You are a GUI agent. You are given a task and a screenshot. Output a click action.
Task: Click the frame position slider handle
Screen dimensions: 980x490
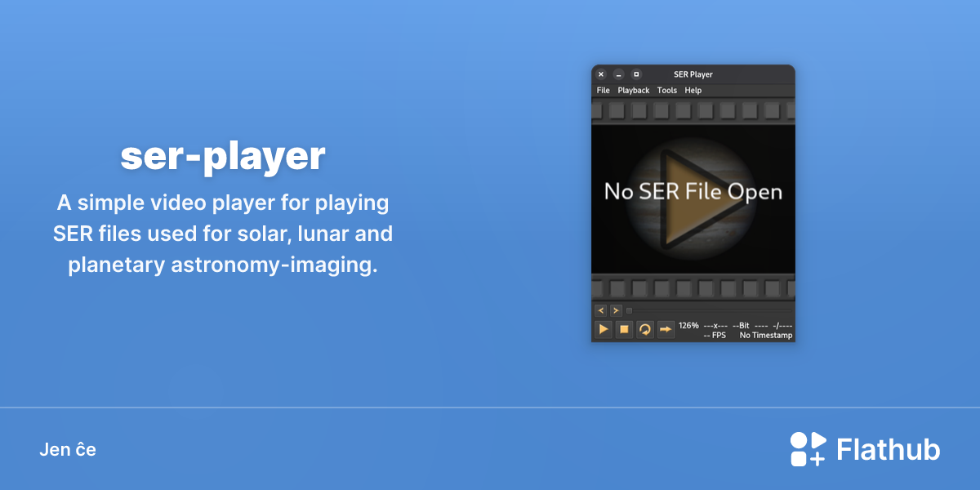tap(629, 310)
